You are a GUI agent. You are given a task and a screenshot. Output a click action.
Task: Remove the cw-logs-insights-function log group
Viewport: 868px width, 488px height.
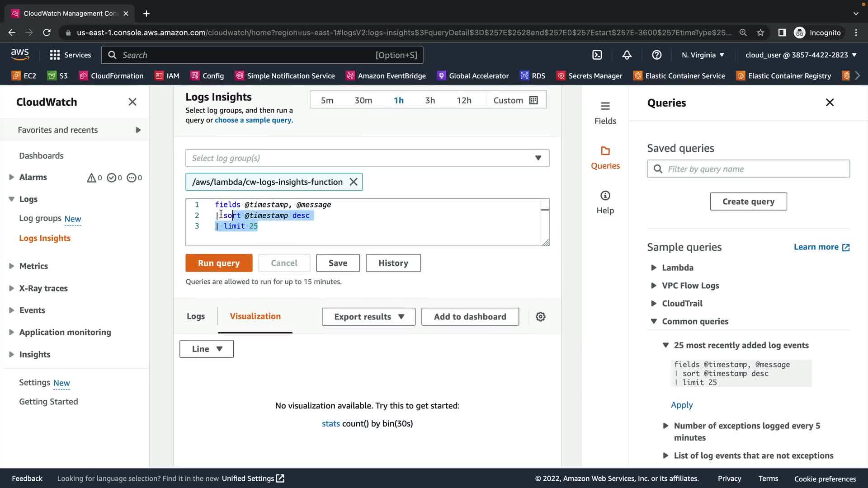tap(354, 182)
